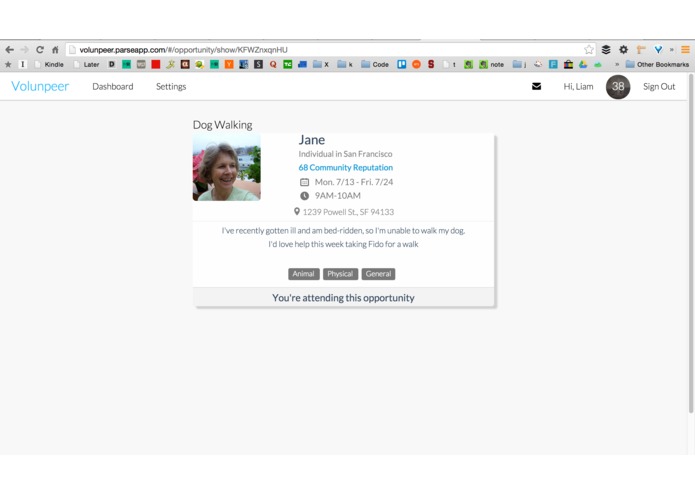
Task: Click the clock icon beside 9AM-10AM
Action: pos(305,196)
